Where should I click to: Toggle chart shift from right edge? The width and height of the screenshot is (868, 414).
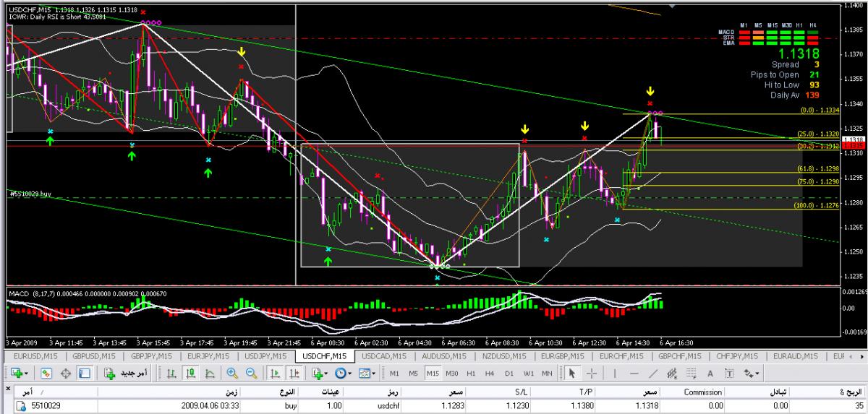point(294,374)
